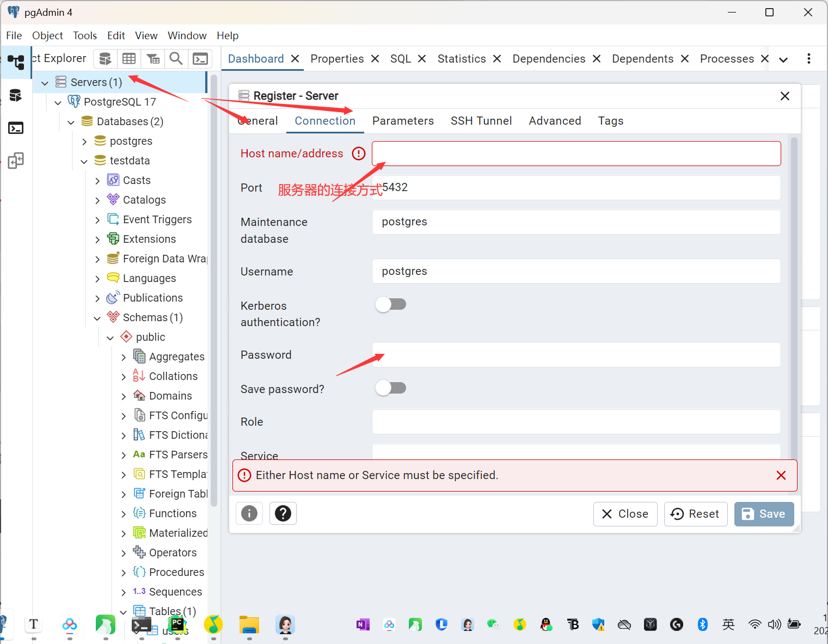This screenshot has height=644, width=828.
Task: Show more tabs with the dropdown chevron
Action: click(783, 59)
